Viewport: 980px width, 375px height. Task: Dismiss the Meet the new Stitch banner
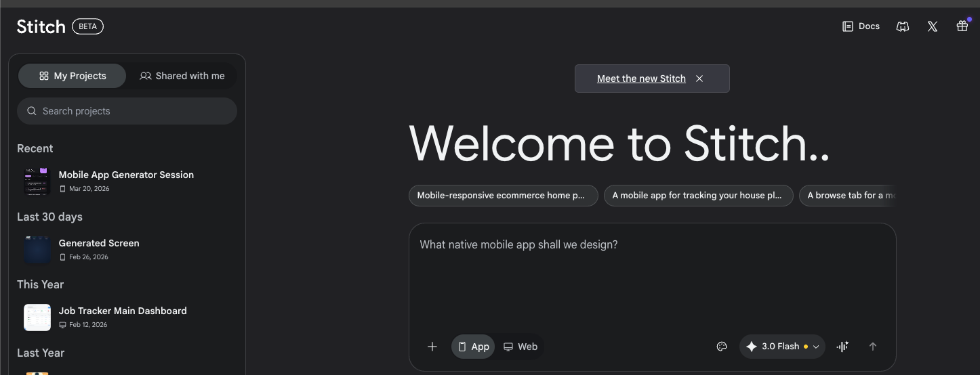(699, 79)
